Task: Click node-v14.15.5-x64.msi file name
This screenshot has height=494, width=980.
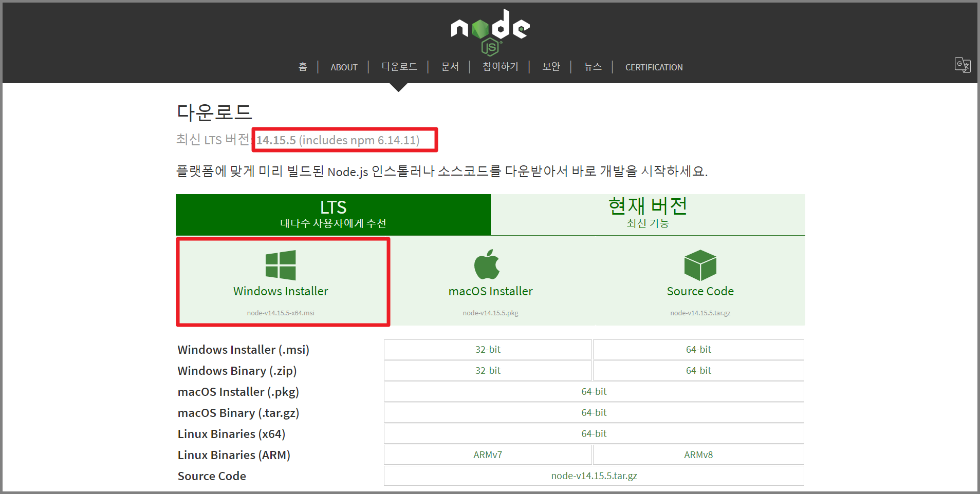Action: pos(281,313)
